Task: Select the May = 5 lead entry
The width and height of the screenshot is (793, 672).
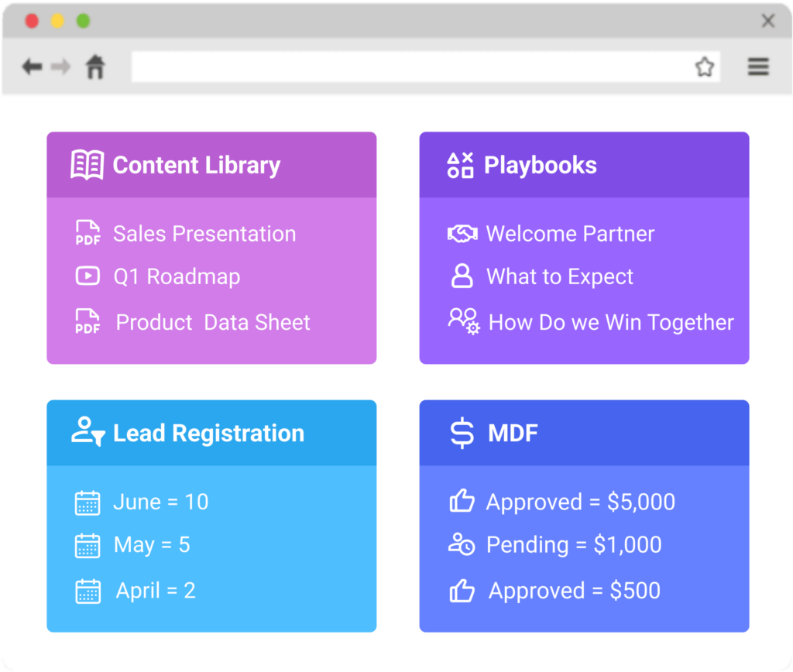Action: click(x=152, y=545)
